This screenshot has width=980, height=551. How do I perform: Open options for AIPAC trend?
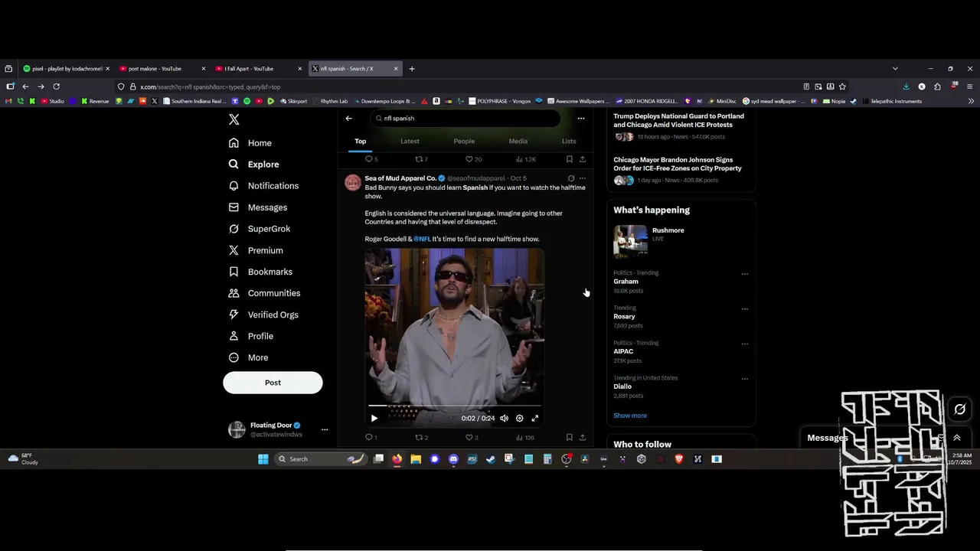point(745,344)
